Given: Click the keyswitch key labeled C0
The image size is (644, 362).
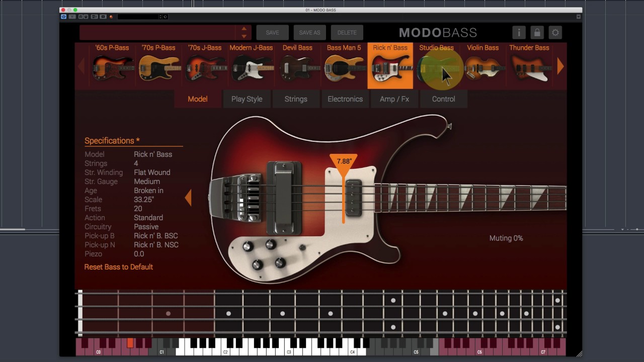Looking at the screenshot, I should [98, 351].
